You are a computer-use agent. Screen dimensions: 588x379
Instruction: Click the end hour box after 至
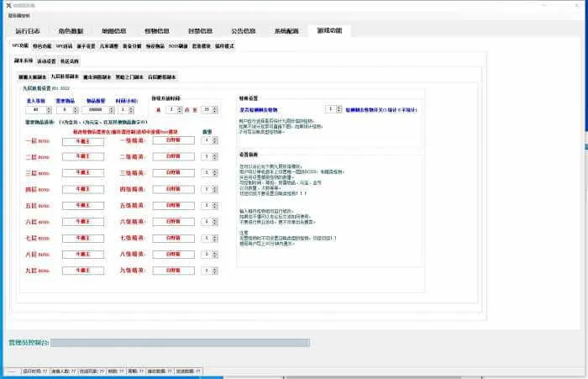[x=210, y=110]
